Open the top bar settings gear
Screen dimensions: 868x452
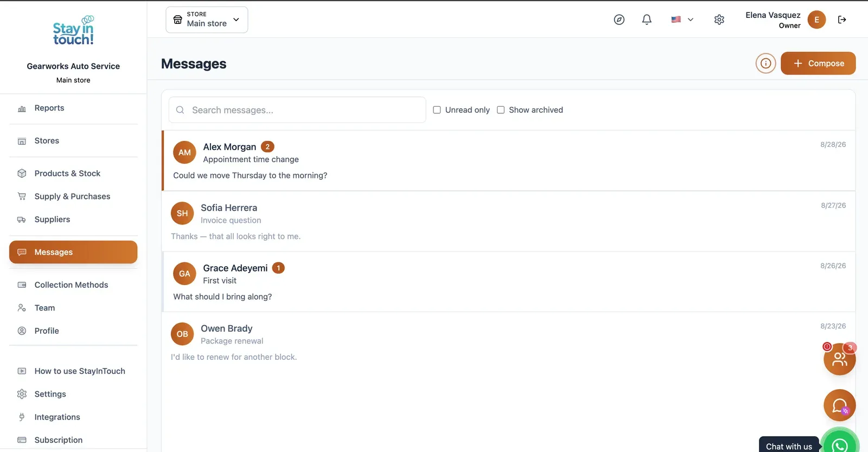[719, 20]
